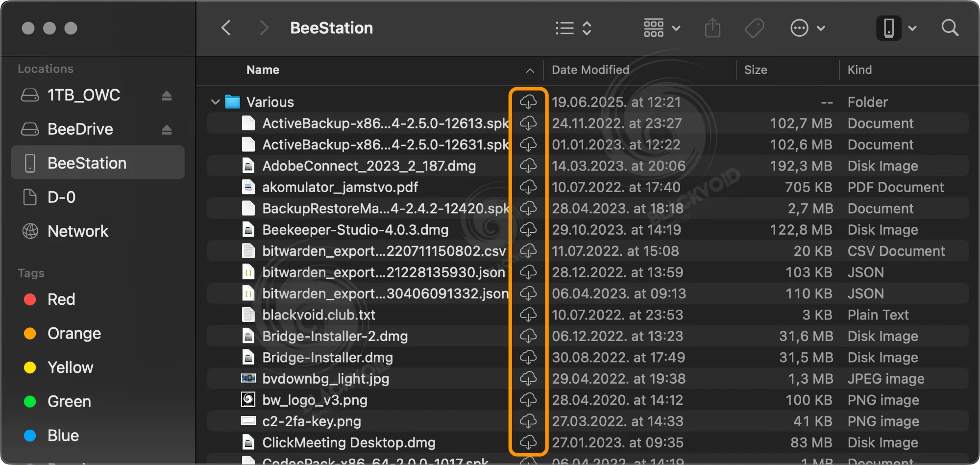Filter by the Green tag
980x465 pixels.
98,401
